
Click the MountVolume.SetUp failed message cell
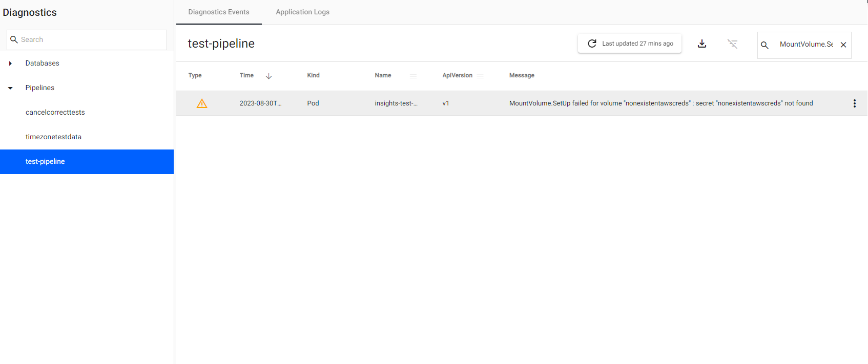click(660, 103)
